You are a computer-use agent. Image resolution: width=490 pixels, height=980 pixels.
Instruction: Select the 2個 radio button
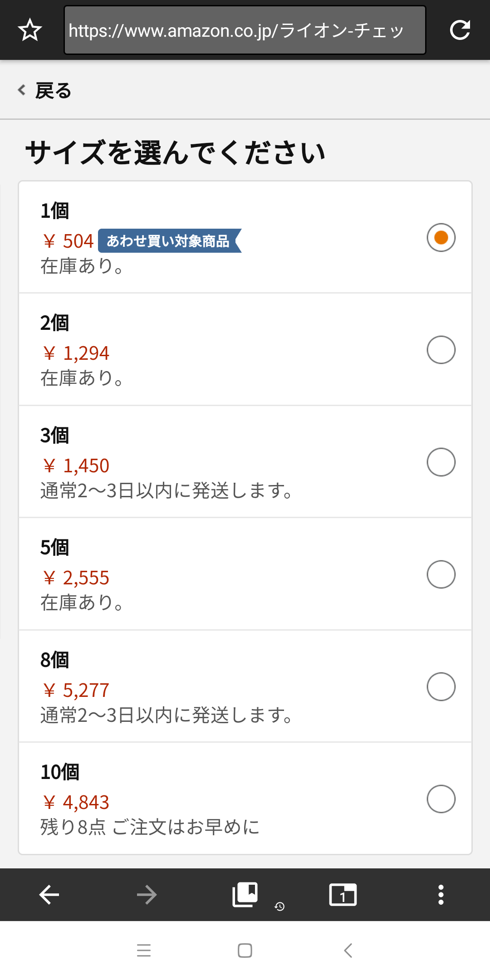441,350
